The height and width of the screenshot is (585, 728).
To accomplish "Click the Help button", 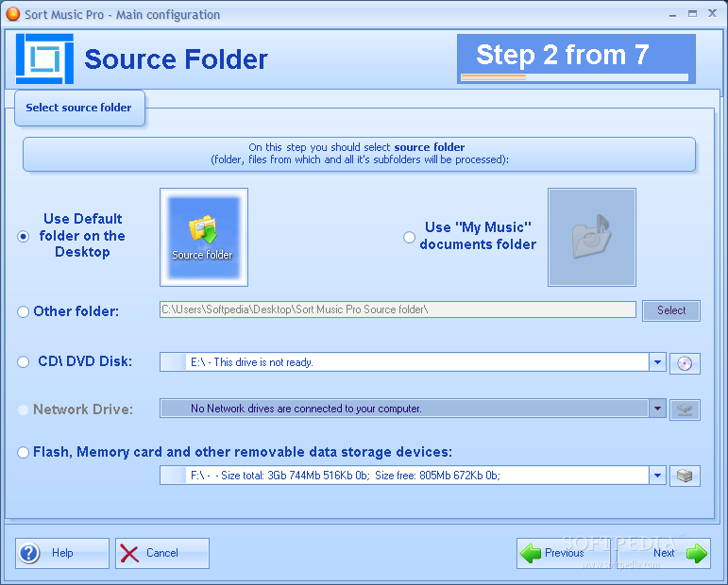I will 62,553.
